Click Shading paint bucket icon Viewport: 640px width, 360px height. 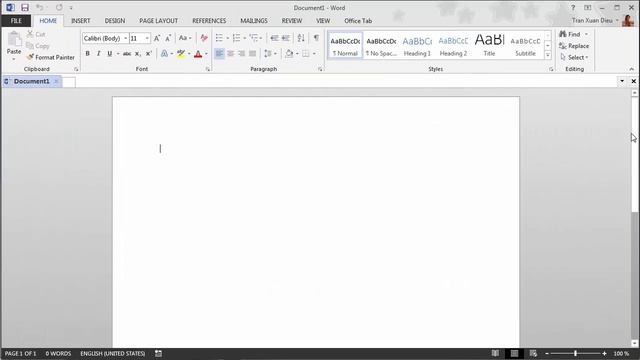tap(289, 54)
